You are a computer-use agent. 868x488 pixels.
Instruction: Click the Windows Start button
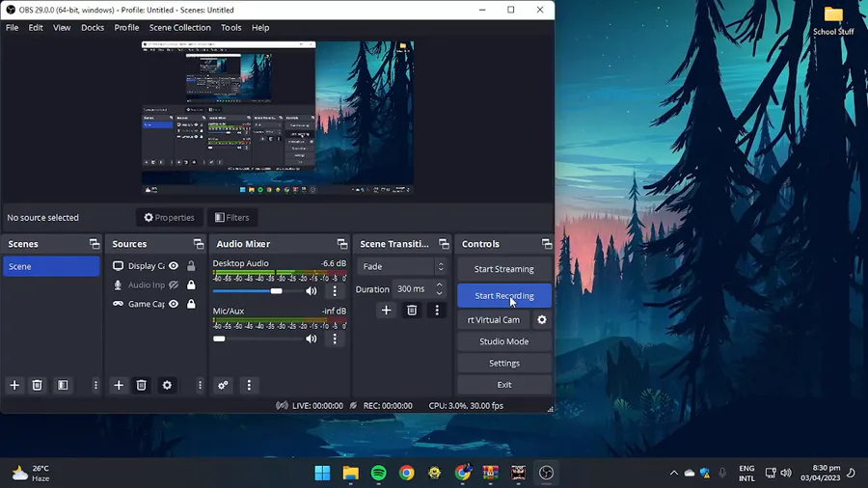click(322, 473)
